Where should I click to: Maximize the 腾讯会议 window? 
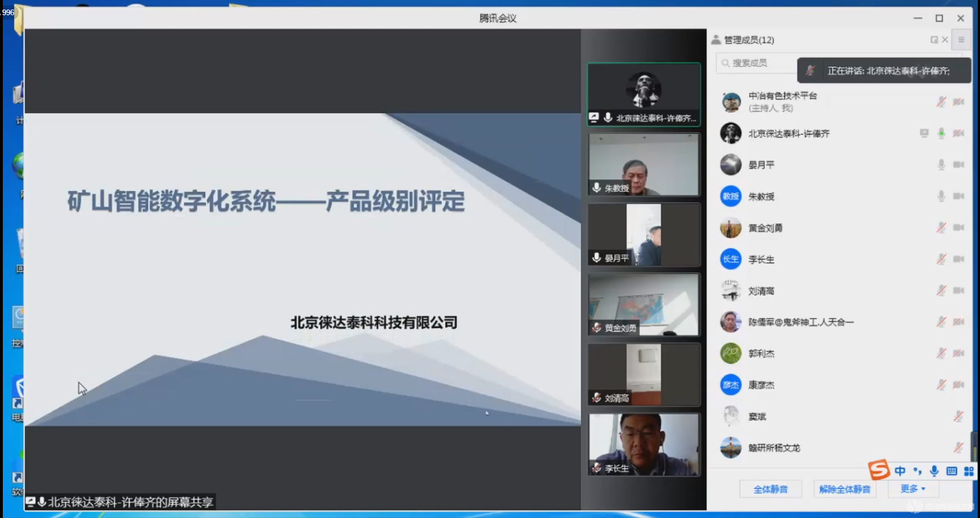pos(939,18)
